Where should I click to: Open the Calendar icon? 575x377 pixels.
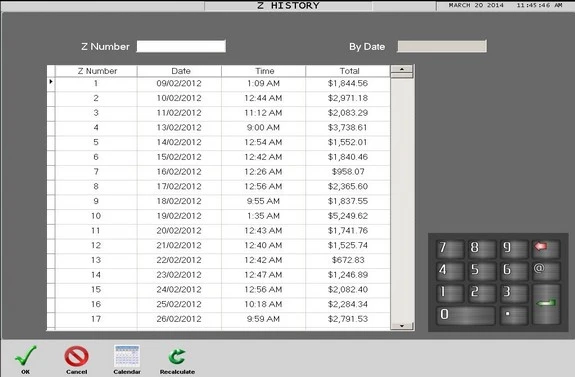(x=127, y=356)
